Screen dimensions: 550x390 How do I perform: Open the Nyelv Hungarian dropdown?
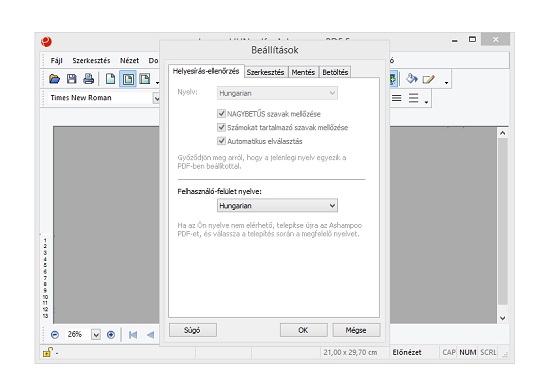tap(277, 93)
